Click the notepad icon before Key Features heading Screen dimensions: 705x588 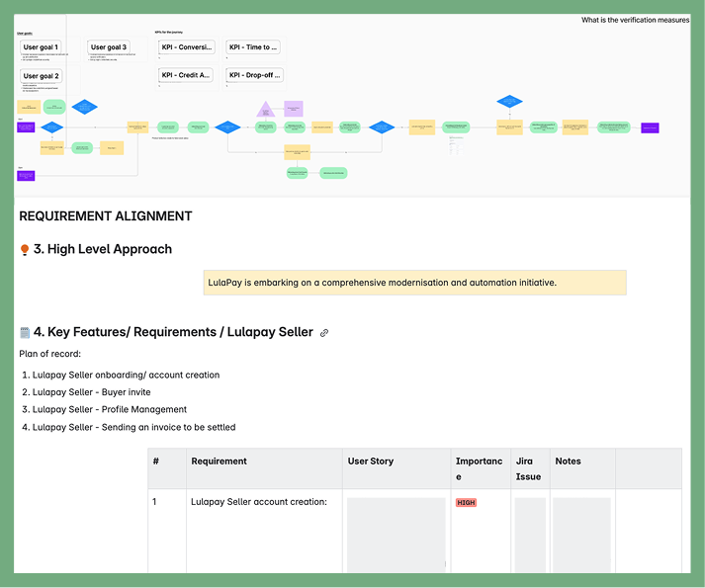pos(25,333)
